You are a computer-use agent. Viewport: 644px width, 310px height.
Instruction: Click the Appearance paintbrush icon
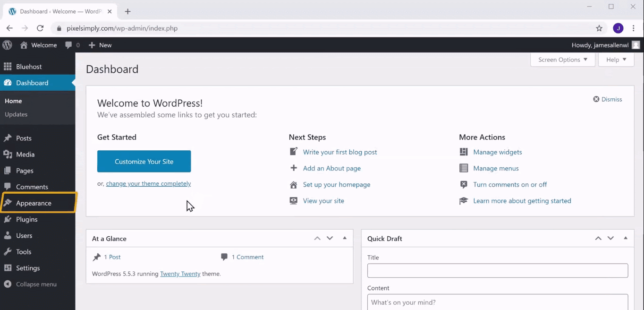[8, 203]
